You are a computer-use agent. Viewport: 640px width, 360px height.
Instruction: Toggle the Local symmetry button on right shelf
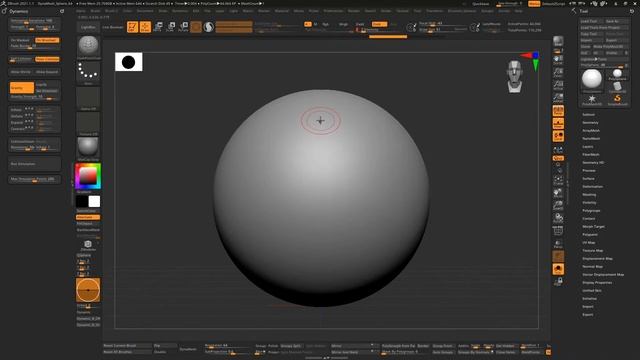click(558, 136)
